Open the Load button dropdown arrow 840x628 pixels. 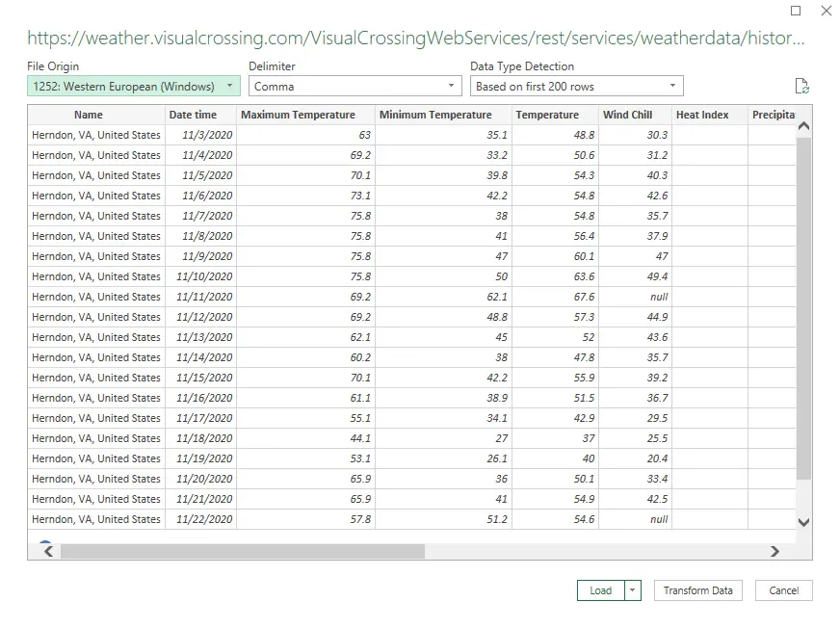point(633,590)
